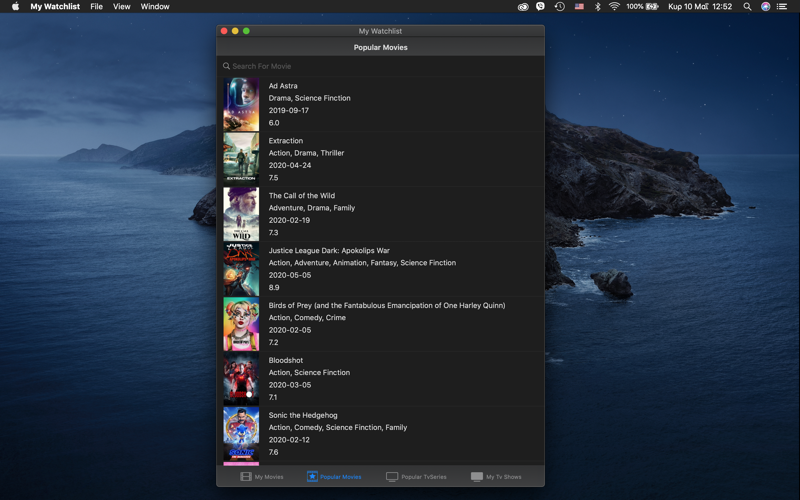The width and height of the screenshot is (800, 500).
Task: Click the Bloodshot poster thumbnail
Action: coord(241,379)
